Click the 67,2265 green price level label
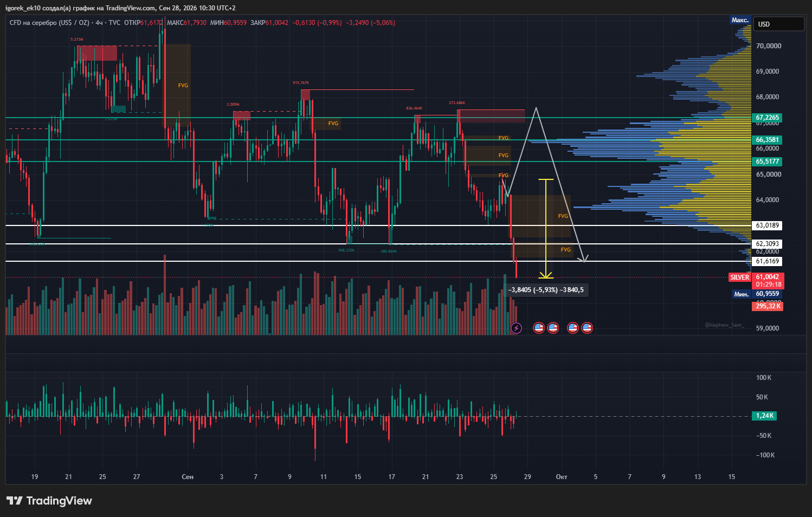Viewport: 812px width, 517px height. 768,118
